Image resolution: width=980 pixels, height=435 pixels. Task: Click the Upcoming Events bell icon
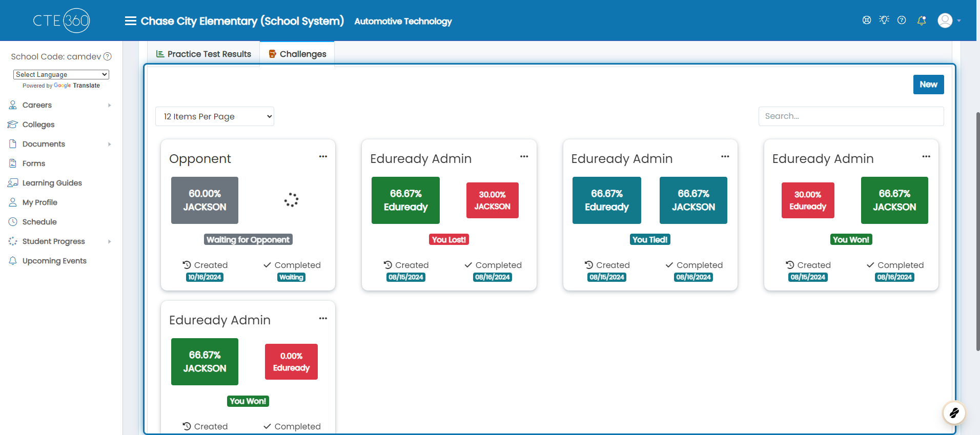[x=13, y=261]
